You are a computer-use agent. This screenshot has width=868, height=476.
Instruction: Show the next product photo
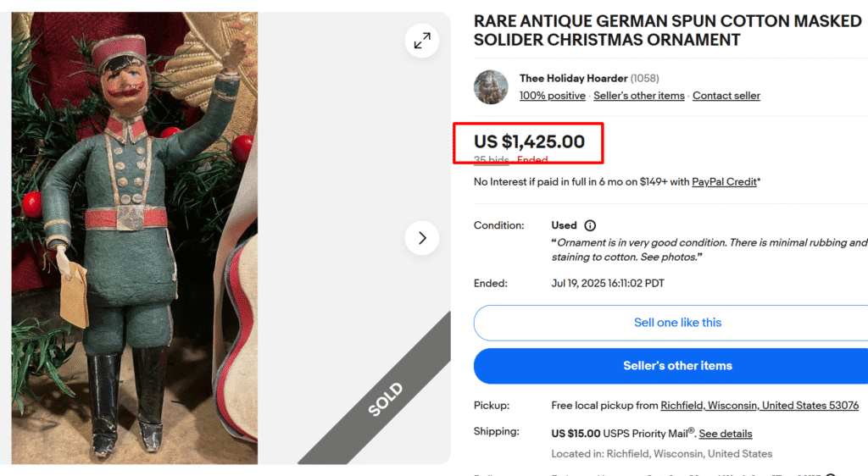[x=422, y=238]
